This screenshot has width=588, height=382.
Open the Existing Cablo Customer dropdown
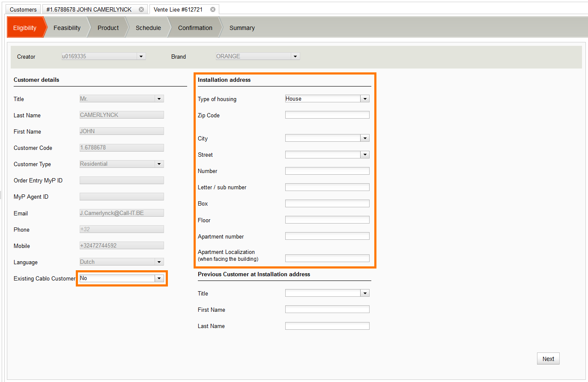pos(159,278)
